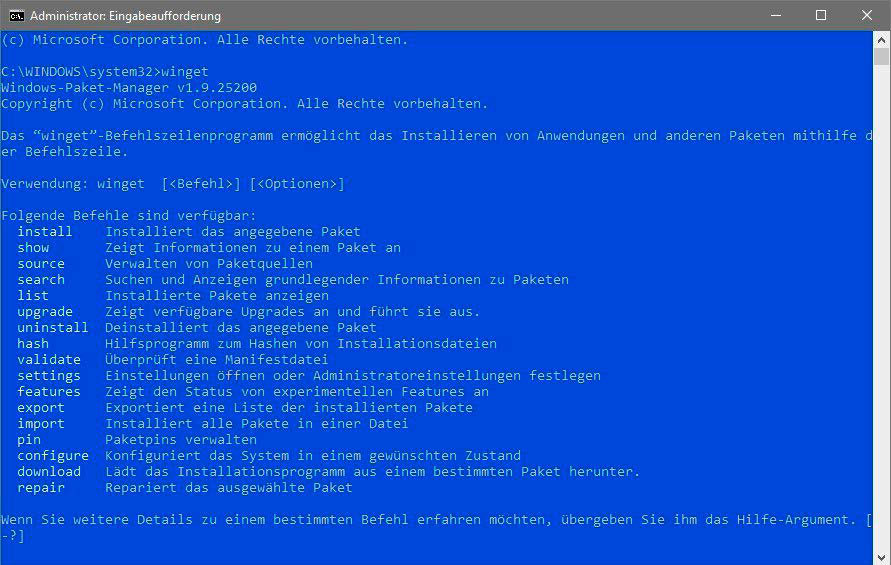891x565 pixels.
Task: Minimize the Eingabeaufforderung window
Action: pyautogui.click(x=775, y=16)
